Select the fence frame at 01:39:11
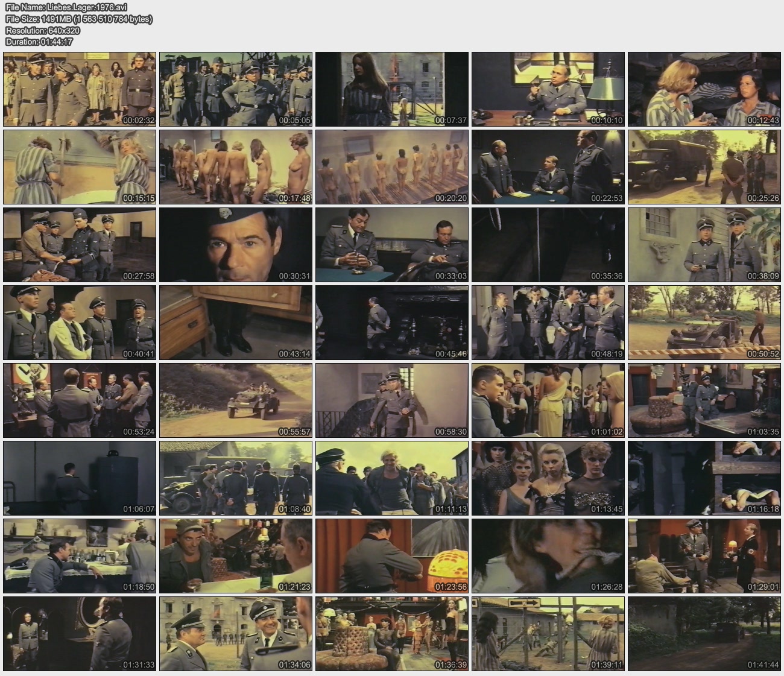Image resolution: width=784 pixels, height=676 pixels. 548,634
